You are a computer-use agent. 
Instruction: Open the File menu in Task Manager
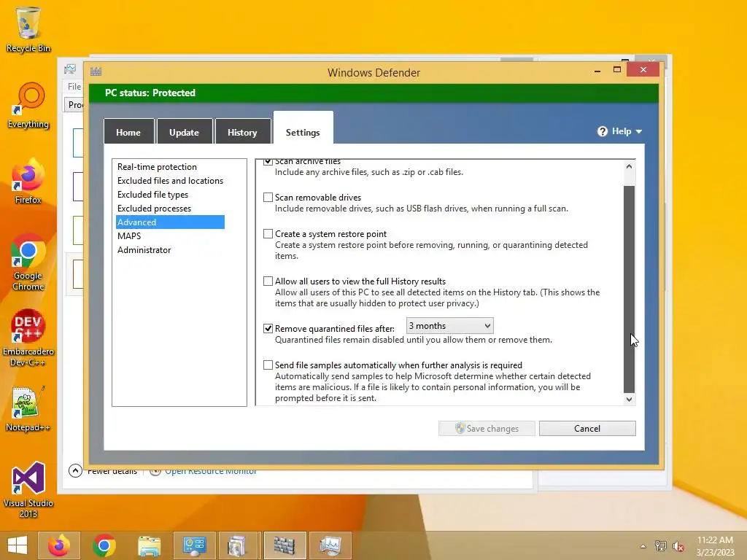pyautogui.click(x=74, y=87)
